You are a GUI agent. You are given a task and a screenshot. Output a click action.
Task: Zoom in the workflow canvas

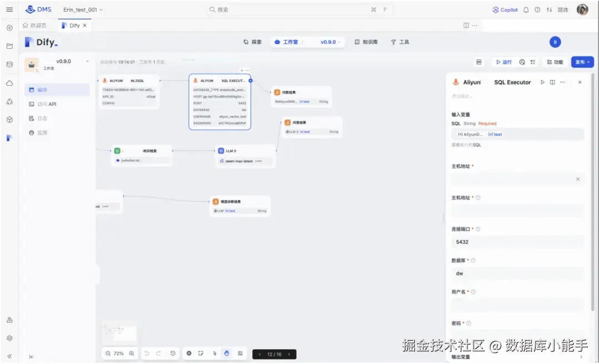(x=131, y=353)
